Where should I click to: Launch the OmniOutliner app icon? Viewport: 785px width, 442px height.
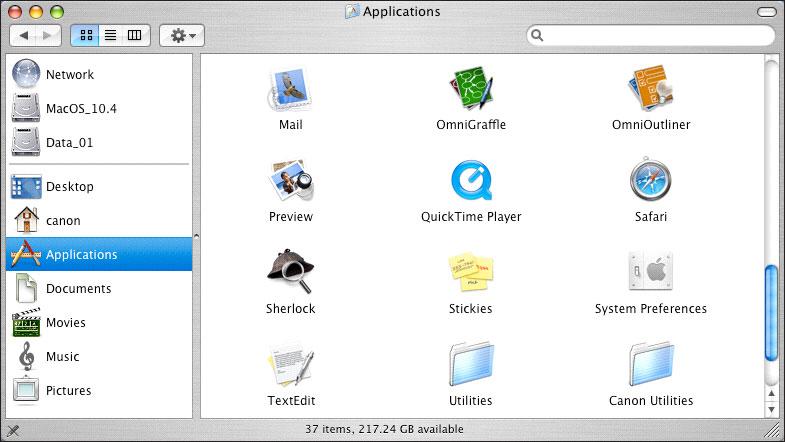click(651, 88)
